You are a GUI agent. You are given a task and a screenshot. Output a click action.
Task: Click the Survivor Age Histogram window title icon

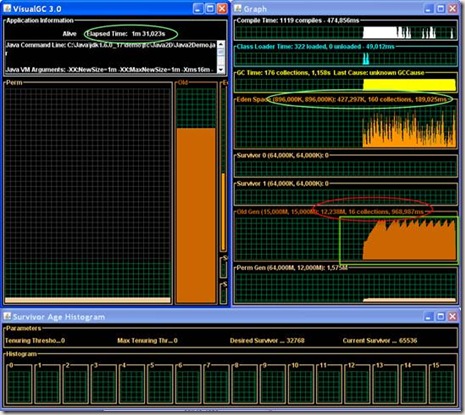click(x=7, y=316)
